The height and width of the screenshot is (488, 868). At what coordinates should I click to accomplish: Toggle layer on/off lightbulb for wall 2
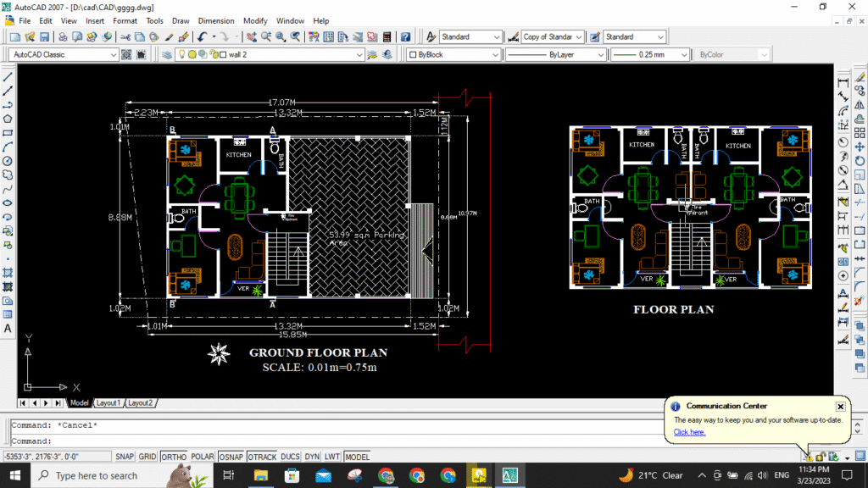click(181, 54)
